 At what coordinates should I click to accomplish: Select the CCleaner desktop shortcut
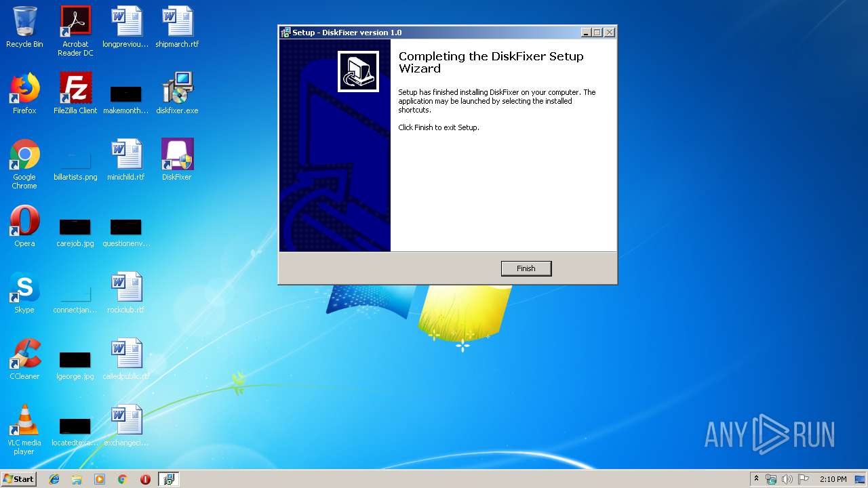click(x=24, y=359)
